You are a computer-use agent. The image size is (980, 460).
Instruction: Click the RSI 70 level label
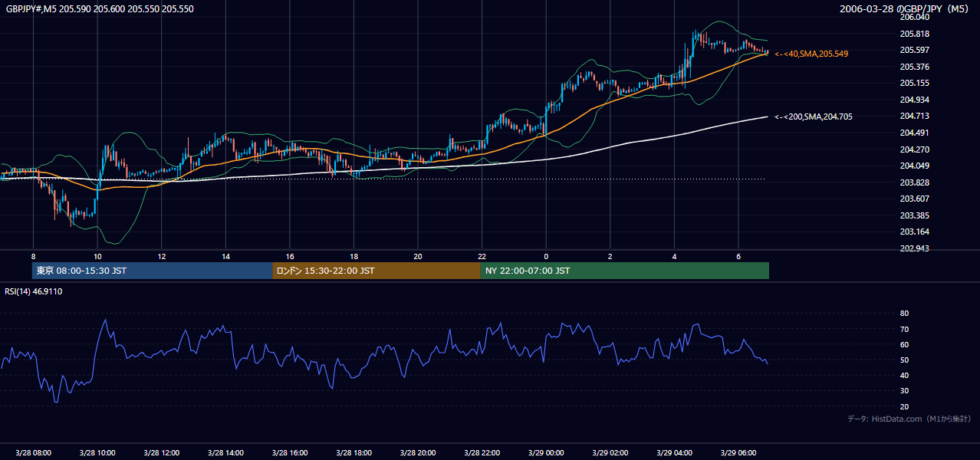[905, 329]
